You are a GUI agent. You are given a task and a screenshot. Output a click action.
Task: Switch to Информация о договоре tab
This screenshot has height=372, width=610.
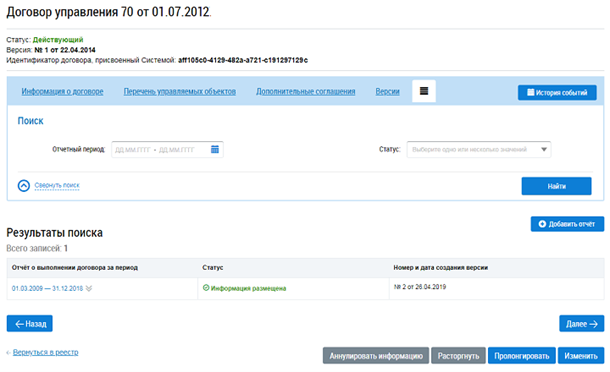62,91
